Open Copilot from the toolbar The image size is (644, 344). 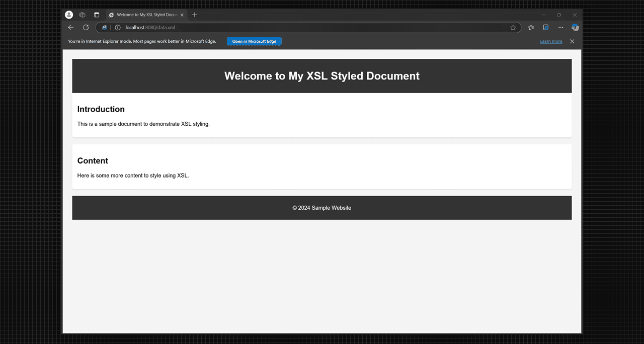point(575,27)
